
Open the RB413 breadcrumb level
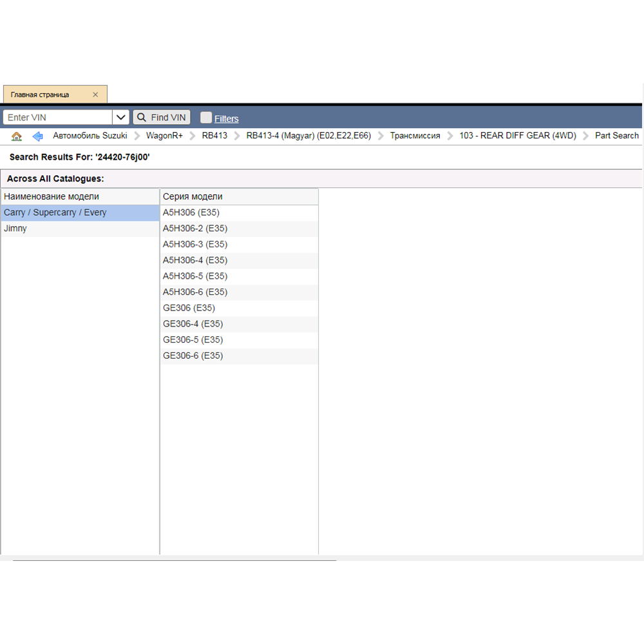click(x=214, y=136)
